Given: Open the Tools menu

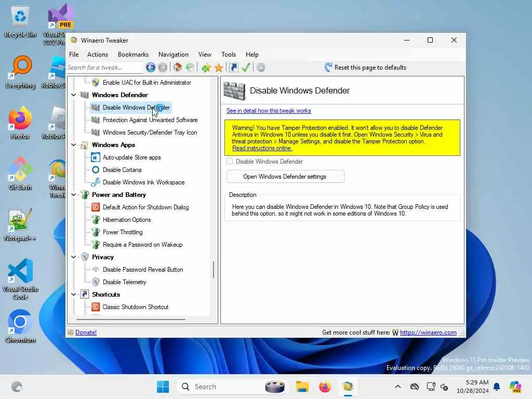Looking at the screenshot, I should click(229, 54).
